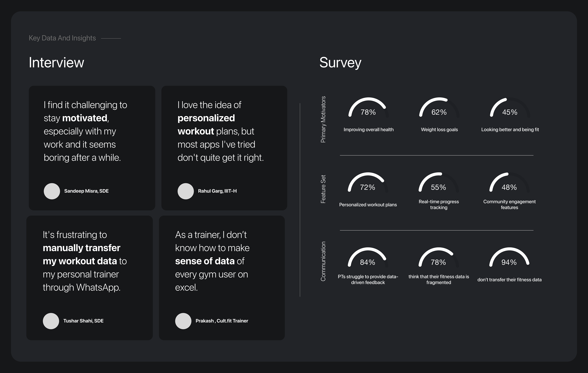
Task: Click Sandeep Misra's avatar circle
Action: click(x=52, y=191)
